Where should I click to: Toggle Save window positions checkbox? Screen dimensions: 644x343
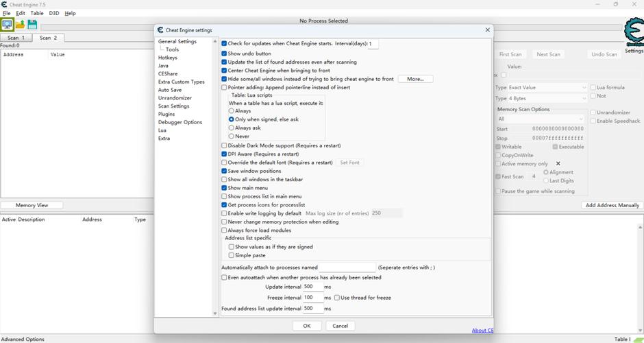(x=224, y=171)
